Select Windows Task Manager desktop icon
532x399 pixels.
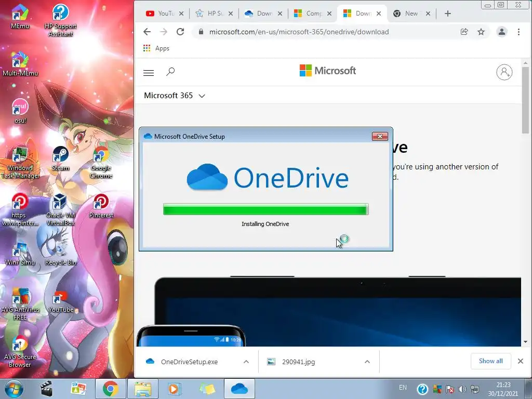(x=20, y=162)
